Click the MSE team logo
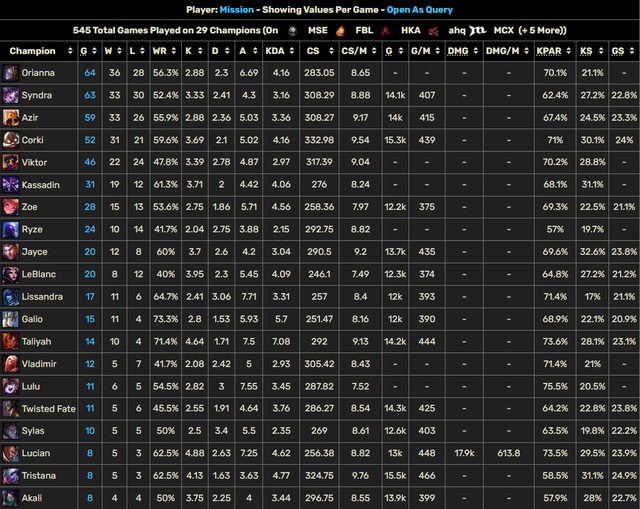This screenshot has height=509, width=640. tap(291, 30)
